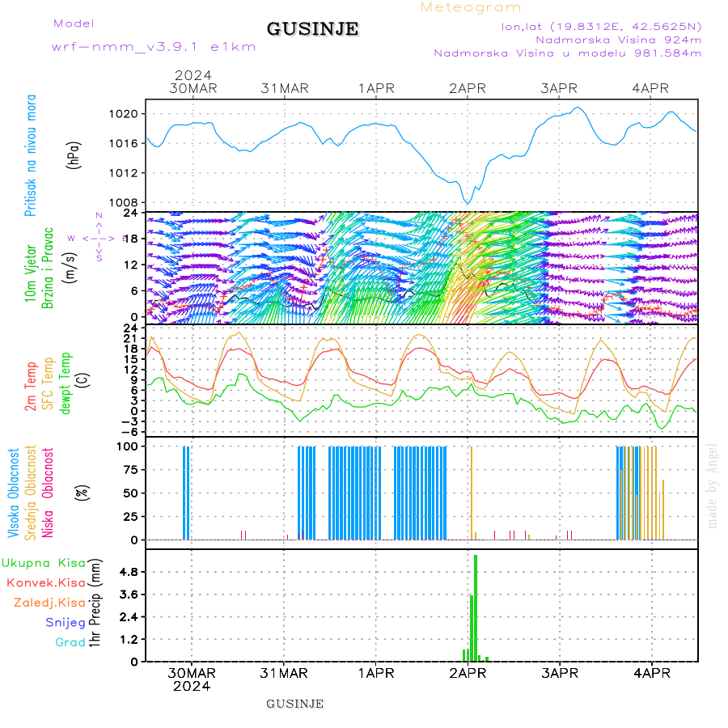
Task: Click Nadmorska Visina u modelu 981.584m text
Action: pyautogui.click(x=567, y=53)
